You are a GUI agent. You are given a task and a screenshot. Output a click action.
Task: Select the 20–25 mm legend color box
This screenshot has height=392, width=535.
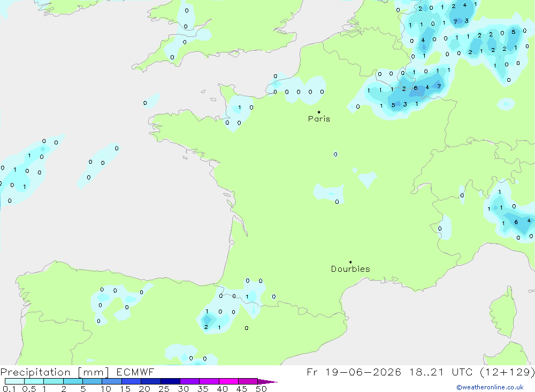pyautogui.click(x=151, y=381)
